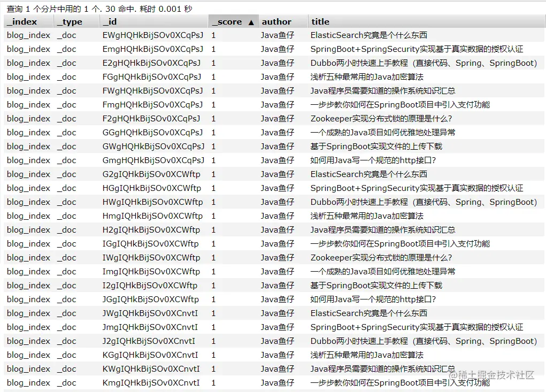Open title of row E2gHQHkBijSOv0XCqPsJ
The width and height of the screenshot is (546, 392).
coord(424,63)
